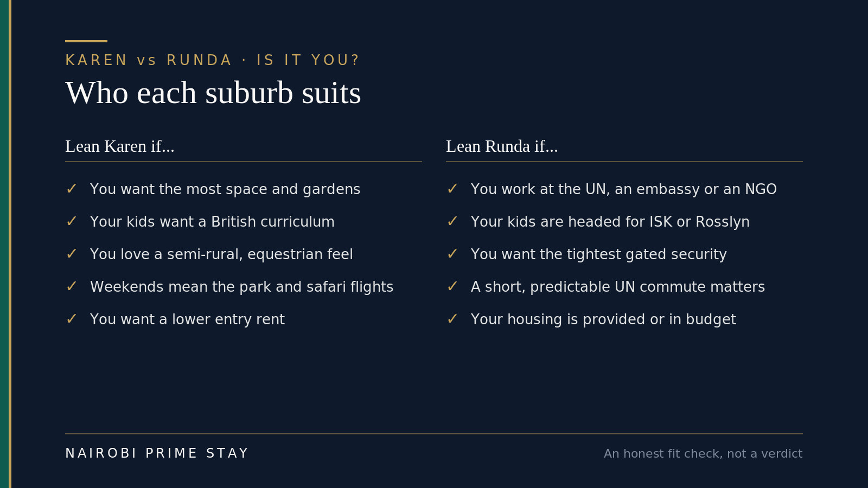
Task: Click checkmark next to British curriculum line
Action: coord(71,222)
